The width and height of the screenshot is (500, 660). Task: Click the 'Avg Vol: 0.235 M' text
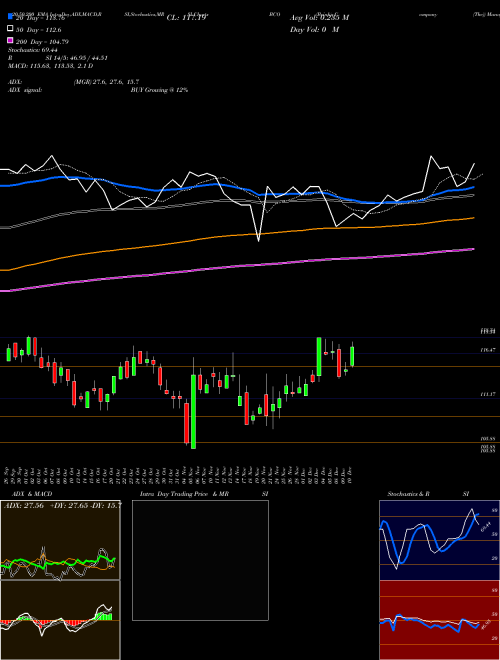pyautogui.click(x=319, y=18)
